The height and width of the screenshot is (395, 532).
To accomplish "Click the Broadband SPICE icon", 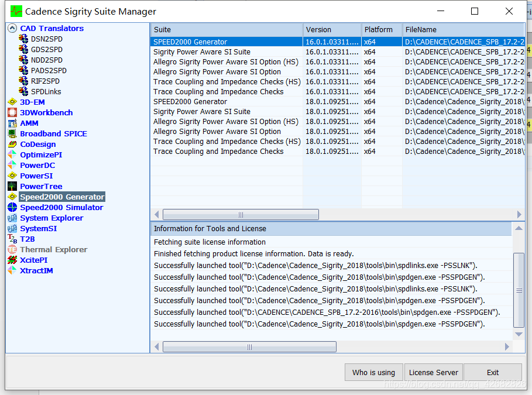I will (12, 133).
